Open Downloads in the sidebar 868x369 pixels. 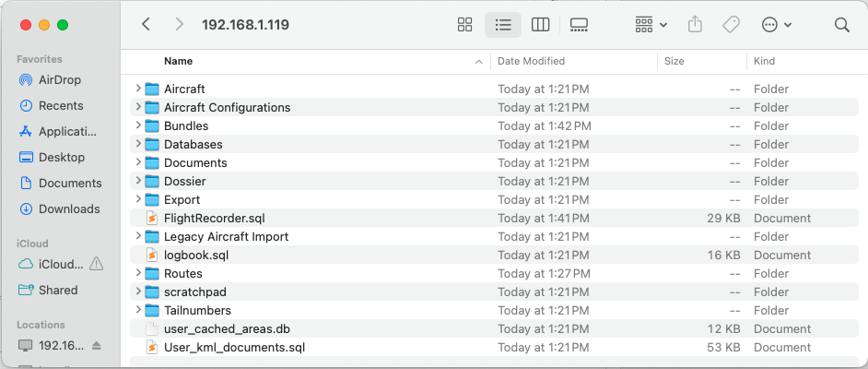pyautogui.click(x=59, y=208)
